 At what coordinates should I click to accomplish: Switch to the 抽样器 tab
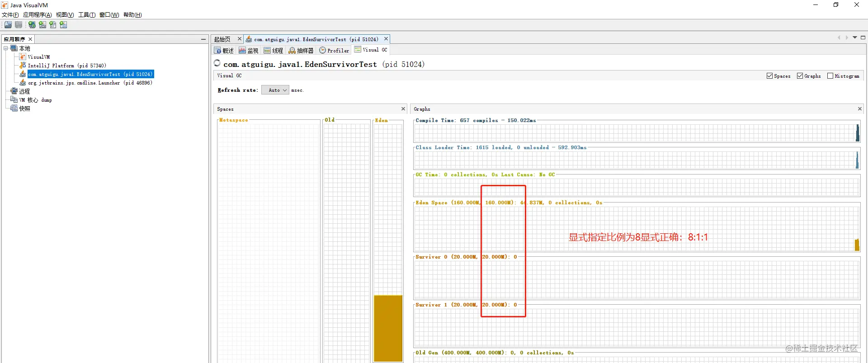click(x=301, y=51)
